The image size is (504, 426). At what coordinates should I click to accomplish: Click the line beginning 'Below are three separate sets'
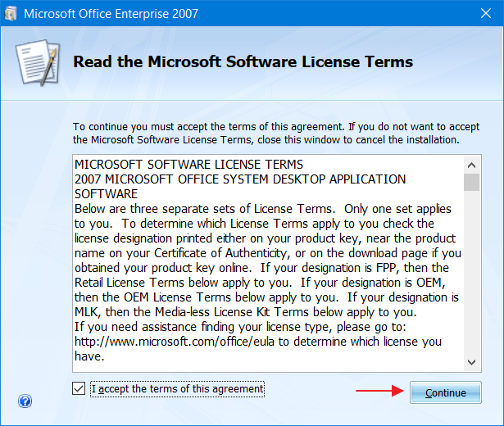(x=263, y=209)
